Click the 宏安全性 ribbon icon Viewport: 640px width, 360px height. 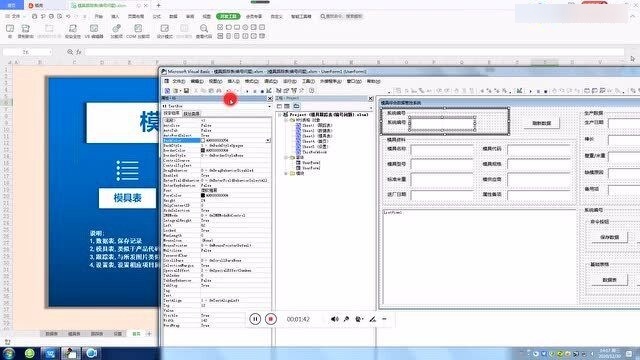[x=73, y=31]
